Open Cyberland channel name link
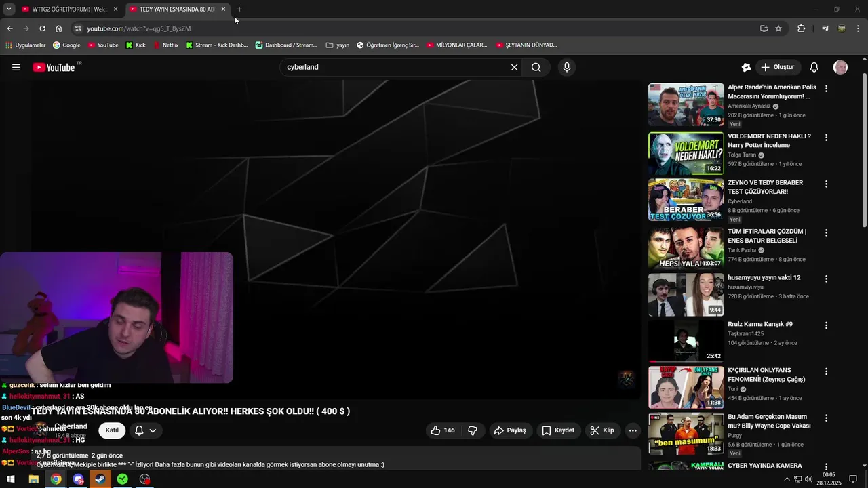Viewport: 868px width, 488px height. [x=71, y=426]
